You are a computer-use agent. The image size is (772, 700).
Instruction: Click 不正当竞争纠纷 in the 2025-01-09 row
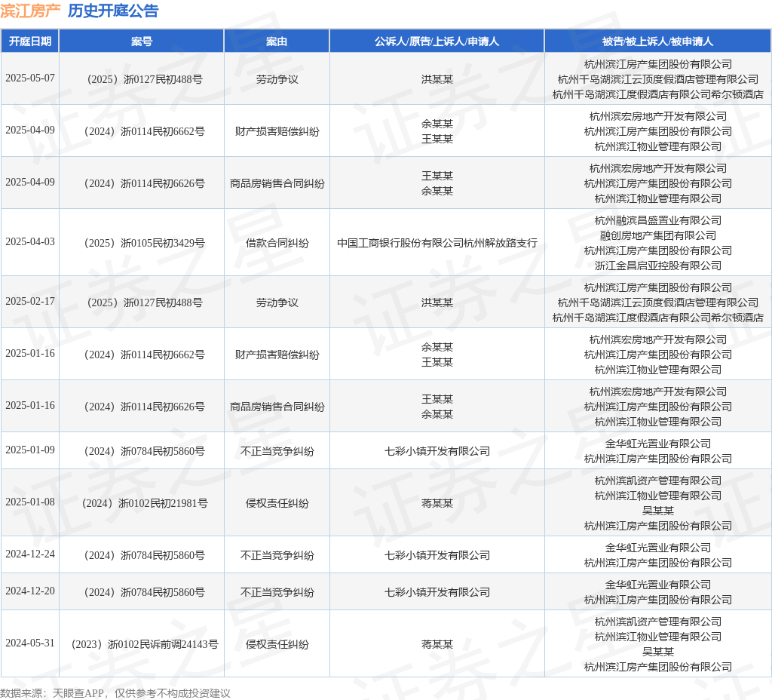[x=277, y=451]
